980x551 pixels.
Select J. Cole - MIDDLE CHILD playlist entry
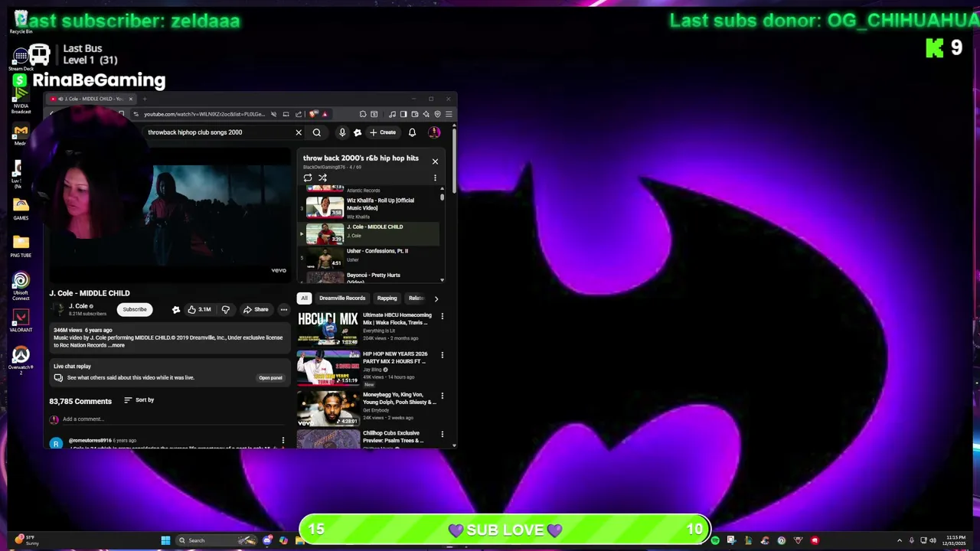[x=370, y=233]
